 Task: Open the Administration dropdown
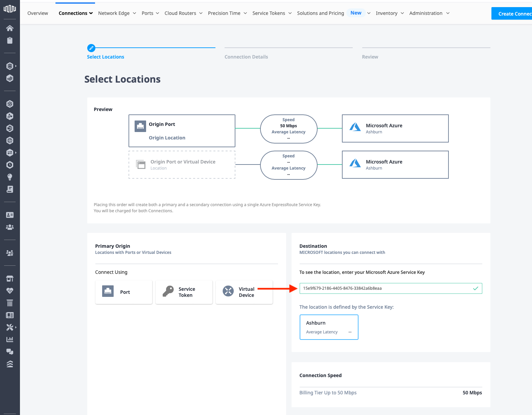click(430, 13)
